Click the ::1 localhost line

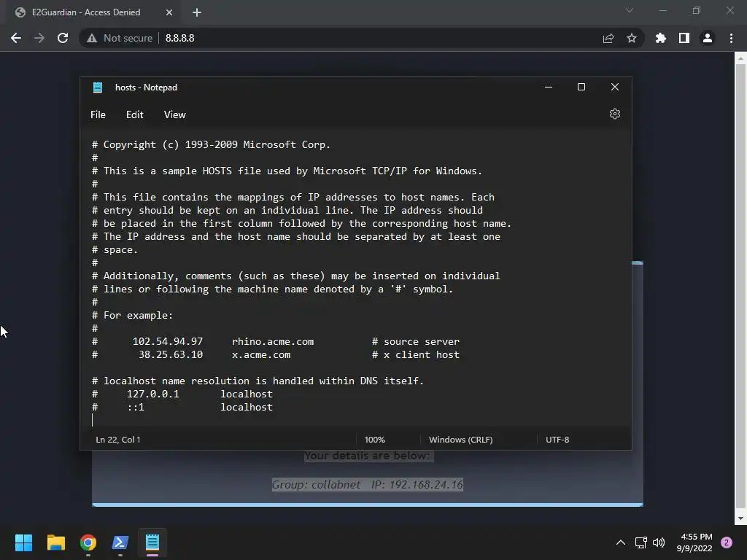click(182, 407)
